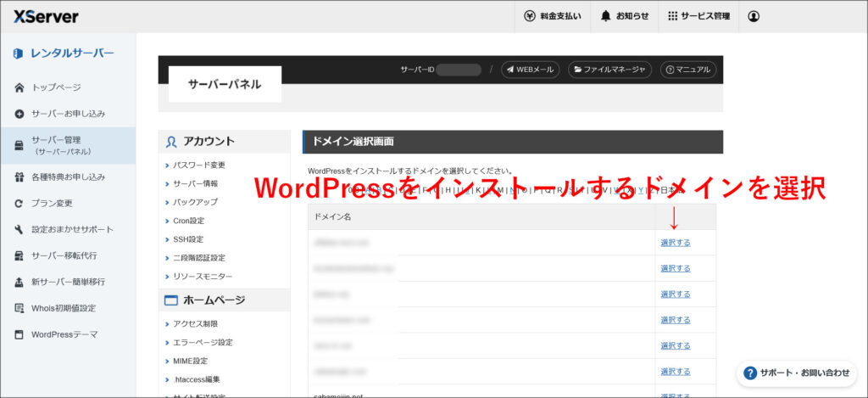Click the 料金支払い payment button
868x398 pixels.
point(553,16)
